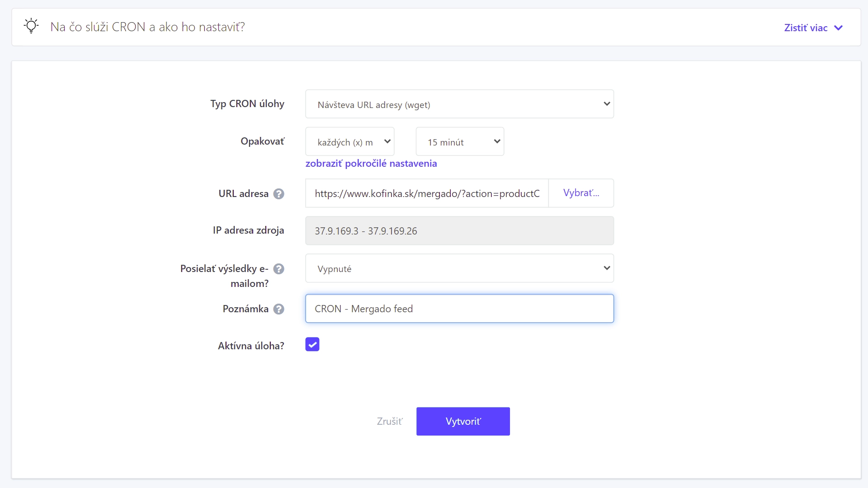868x488 pixels.
Task: Click the Vytvoriť button
Action: (463, 422)
